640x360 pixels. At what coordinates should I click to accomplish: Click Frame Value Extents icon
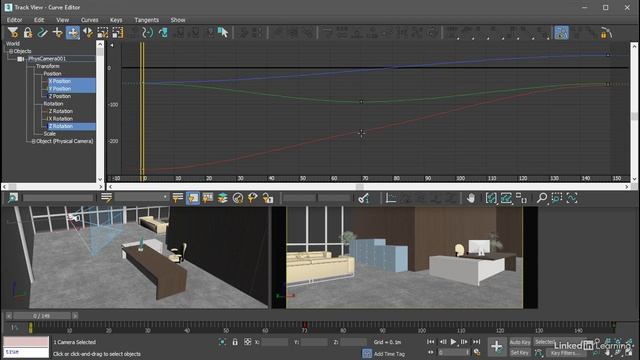(506, 198)
